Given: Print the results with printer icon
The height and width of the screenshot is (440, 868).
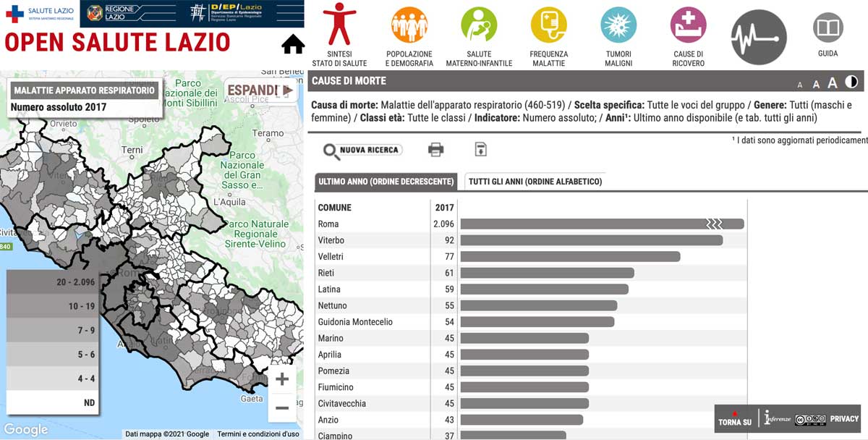Looking at the screenshot, I should tap(435, 150).
